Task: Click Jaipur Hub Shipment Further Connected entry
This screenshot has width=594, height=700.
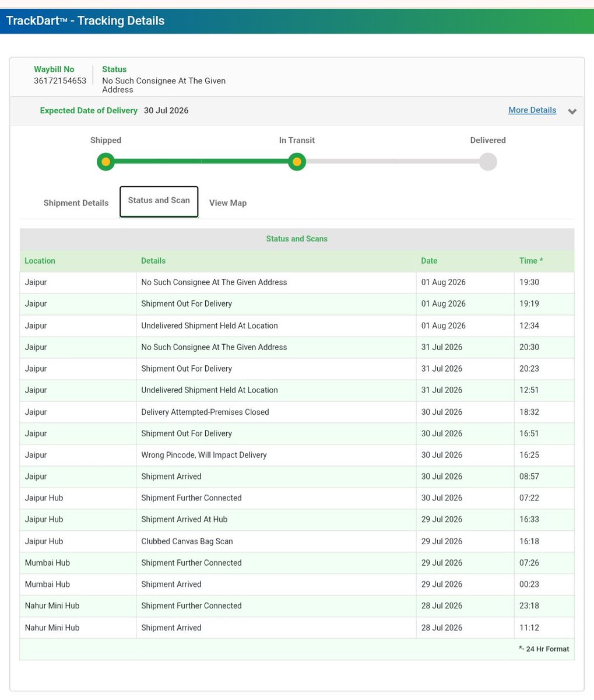Action: pos(297,498)
